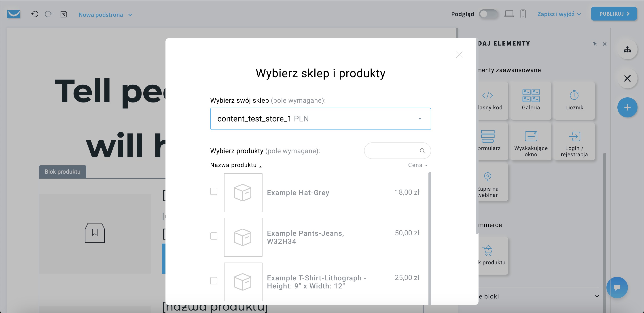Check the Example Pants-Jeans product checkbox
The height and width of the screenshot is (313, 644).
[214, 236]
